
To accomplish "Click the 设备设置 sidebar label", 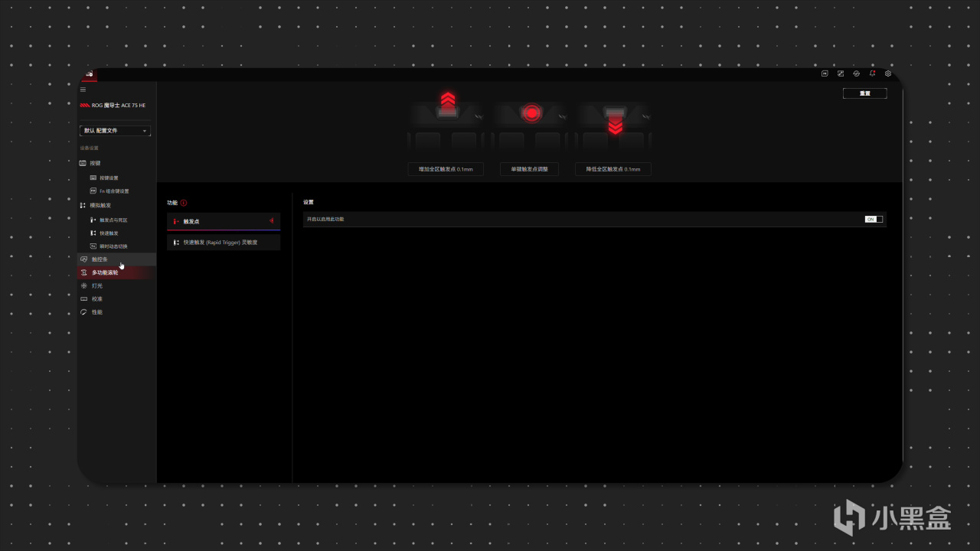I will pyautogui.click(x=90, y=148).
